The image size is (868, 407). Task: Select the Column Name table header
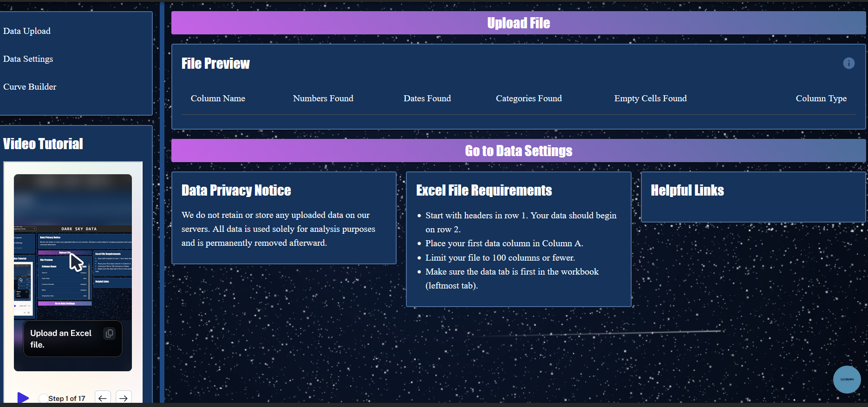(x=218, y=98)
